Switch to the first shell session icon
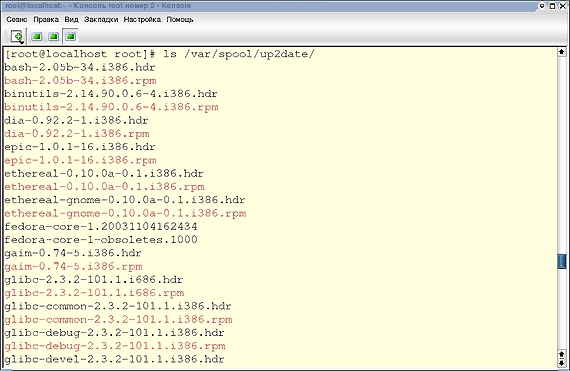This screenshot has height=371, width=570. click(36, 36)
